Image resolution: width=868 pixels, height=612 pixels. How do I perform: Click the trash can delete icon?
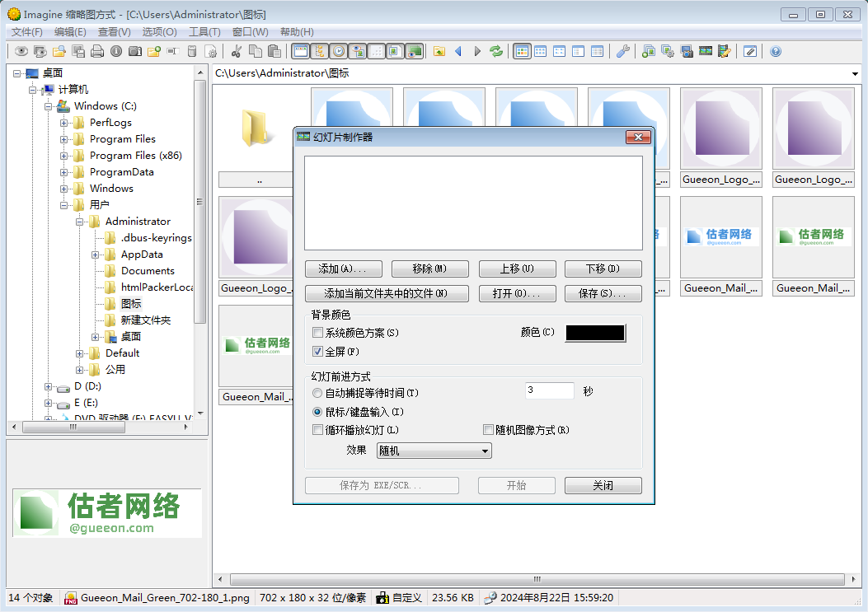(192, 51)
